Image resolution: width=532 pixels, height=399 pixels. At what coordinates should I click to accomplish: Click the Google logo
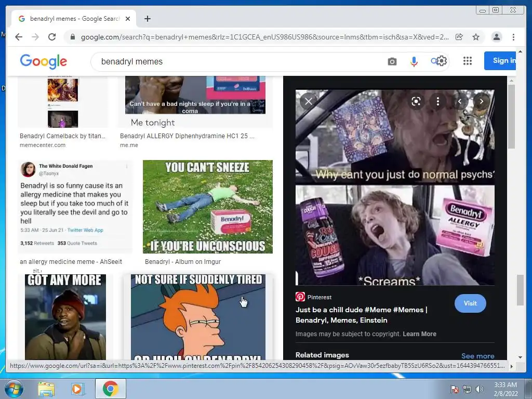[44, 61]
